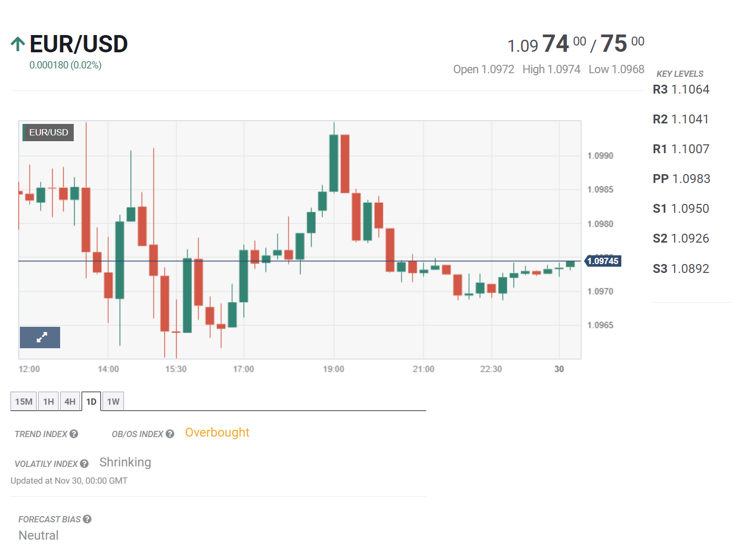This screenshot has width=739, height=560.
Task: Click the Volatility Index question mark icon
Action: pos(84,464)
